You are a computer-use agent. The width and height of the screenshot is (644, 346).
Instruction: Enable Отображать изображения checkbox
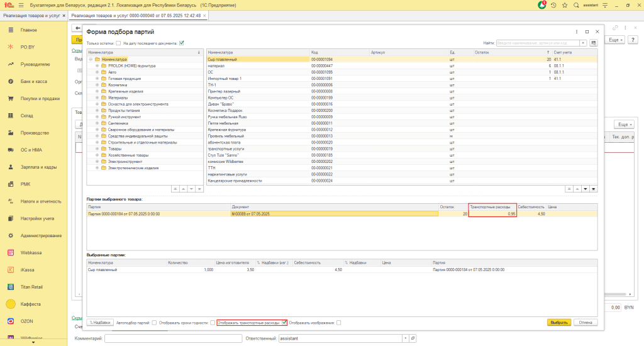click(x=339, y=323)
